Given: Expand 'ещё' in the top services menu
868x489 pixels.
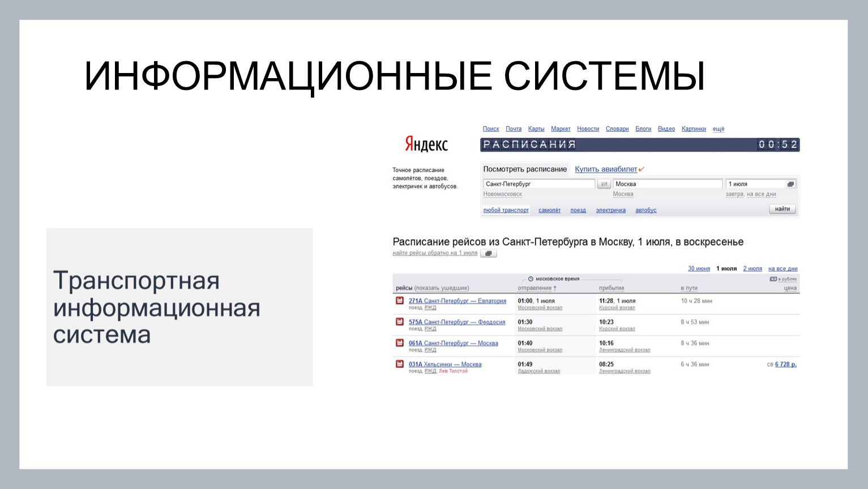Looking at the screenshot, I should (719, 129).
